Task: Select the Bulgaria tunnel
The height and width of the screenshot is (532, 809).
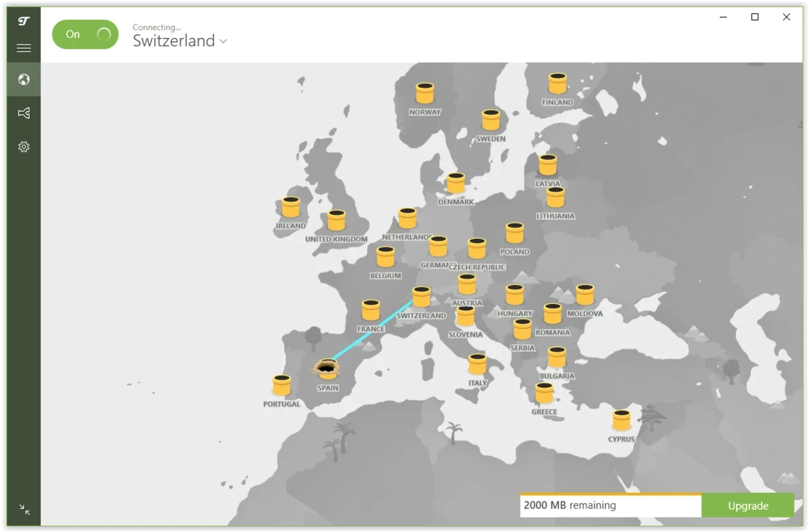Action: tap(557, 357)
